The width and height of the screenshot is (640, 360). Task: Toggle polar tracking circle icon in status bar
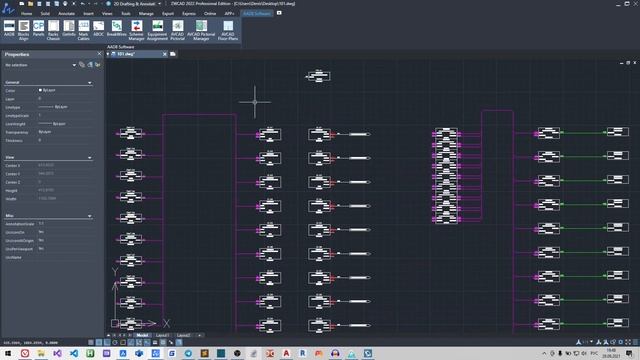click(x=115, y=342)
